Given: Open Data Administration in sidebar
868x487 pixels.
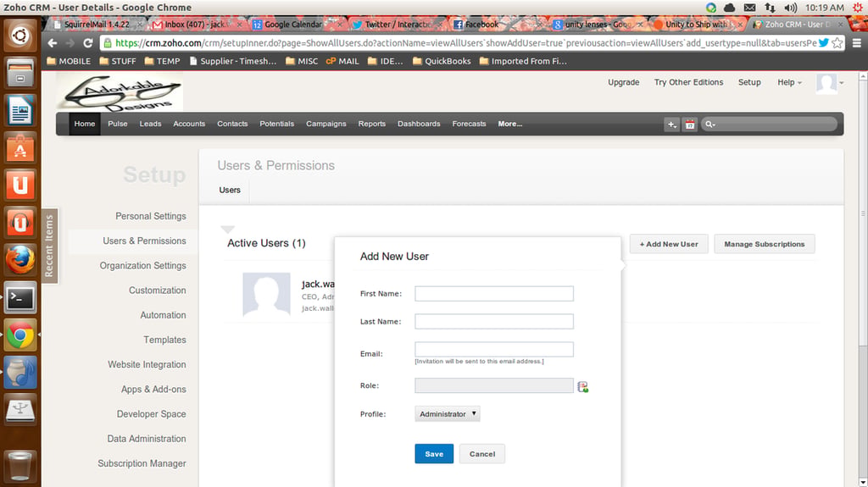Looking at the screenshot, I should 147,439.
